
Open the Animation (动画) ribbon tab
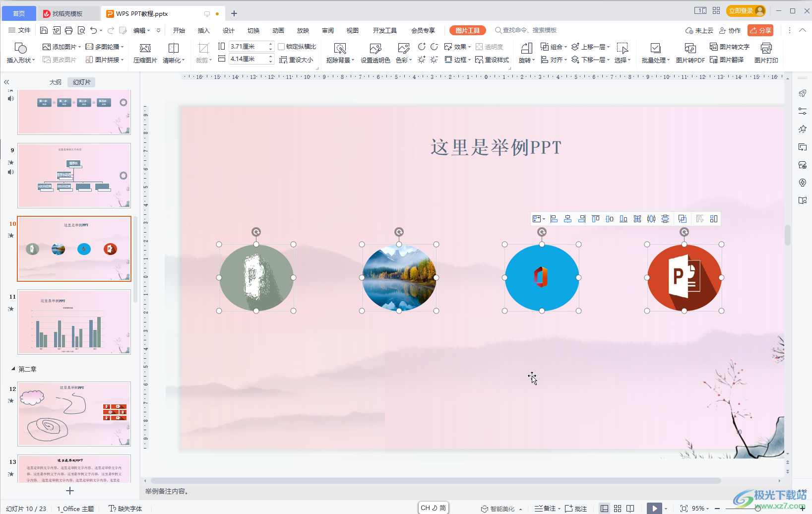tap(278, 30)
